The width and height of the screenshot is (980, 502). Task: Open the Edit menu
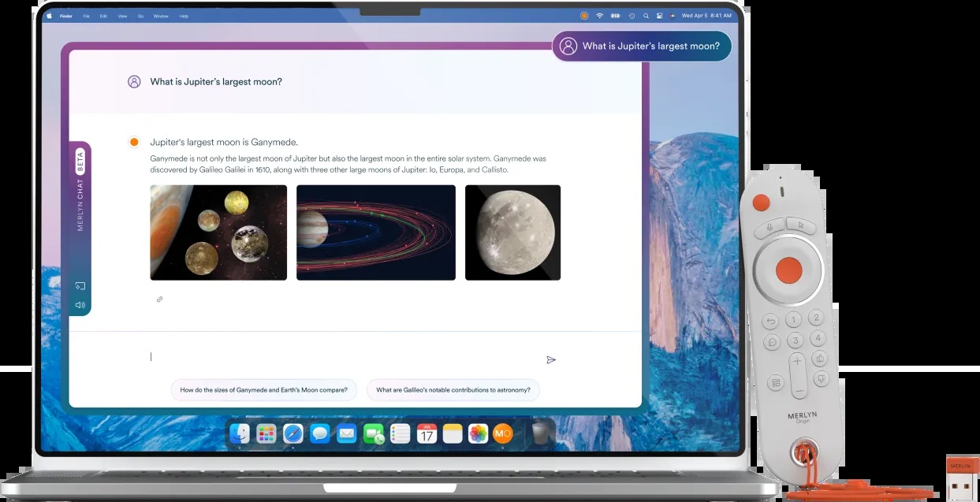[x=103, y=16]
